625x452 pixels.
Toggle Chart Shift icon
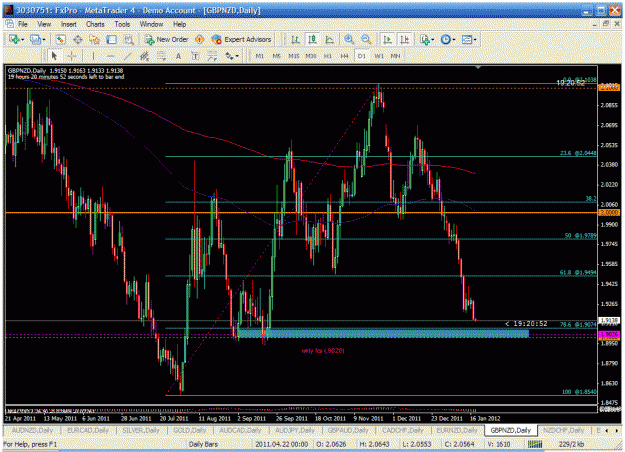pyautogui.click(x=405, y=39)
